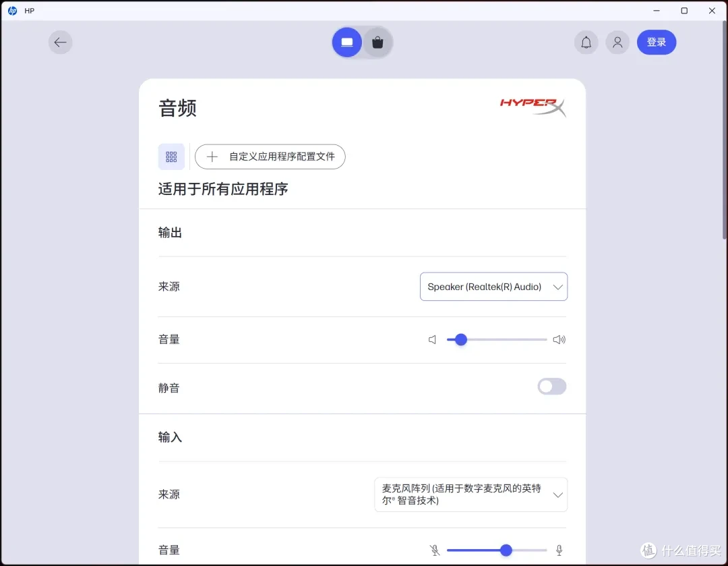The image size is (728, 566).
Task: Close the HP window
Action: click(712, 11)
